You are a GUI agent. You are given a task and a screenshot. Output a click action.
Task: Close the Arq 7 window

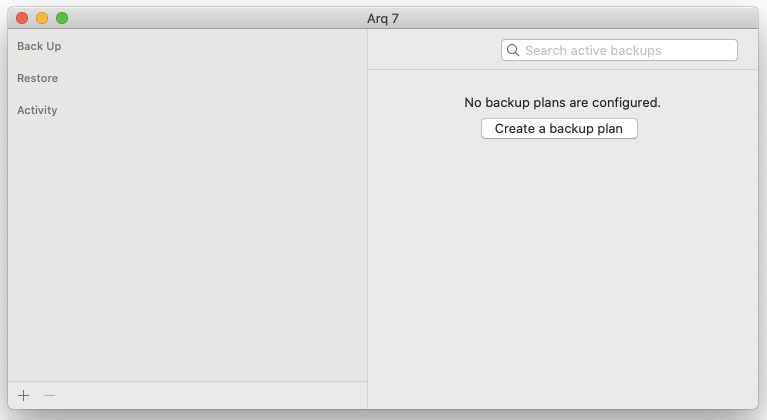click(22, 18)
